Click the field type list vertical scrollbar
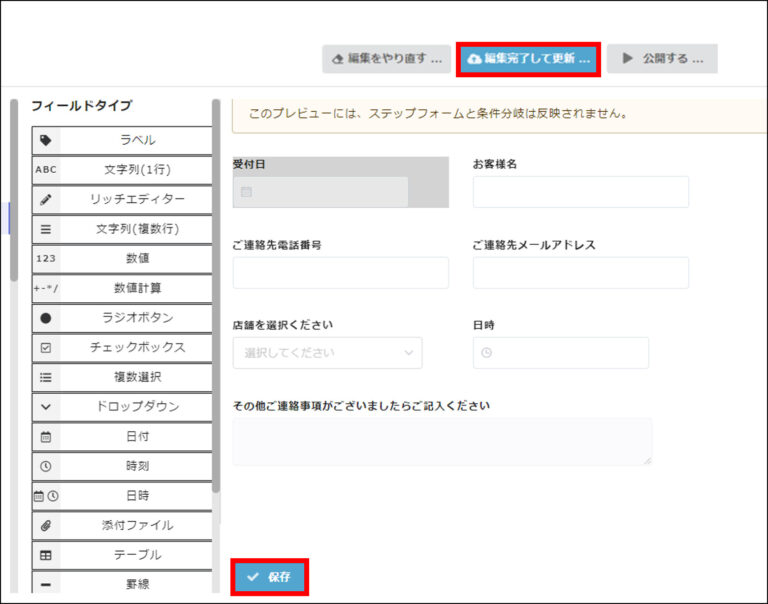 pyautogui.click(x=216, y=300)
